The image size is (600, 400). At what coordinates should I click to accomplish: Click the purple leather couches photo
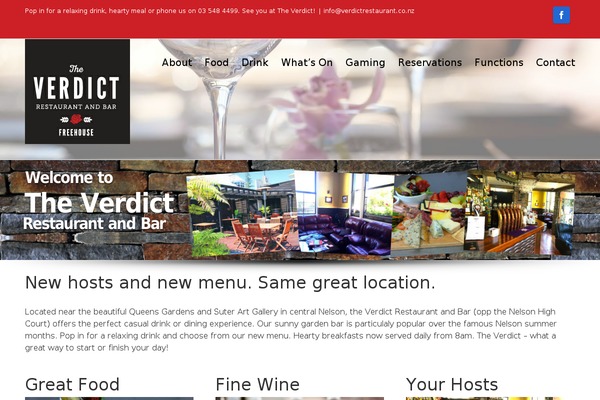point(345,213)
